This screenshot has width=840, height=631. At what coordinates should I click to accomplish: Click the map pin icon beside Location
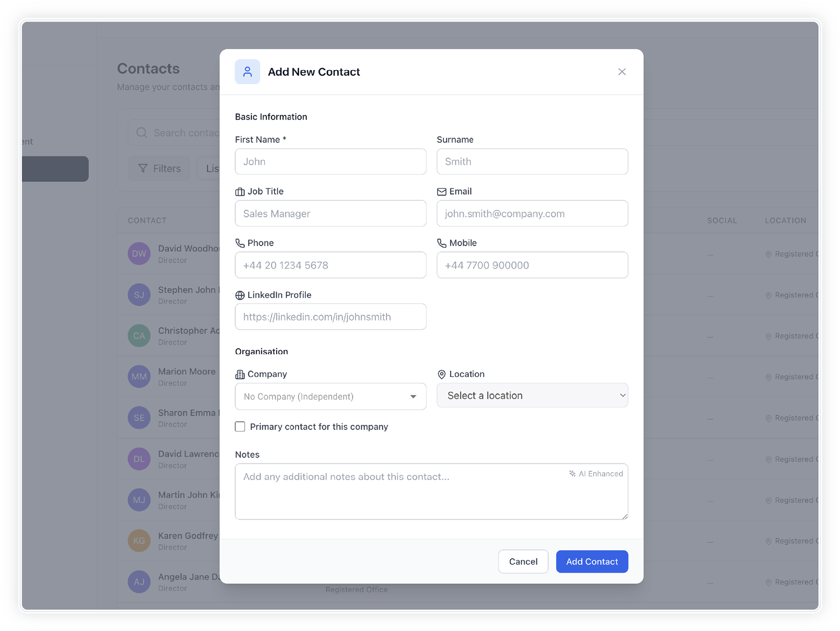click(441, 374)
